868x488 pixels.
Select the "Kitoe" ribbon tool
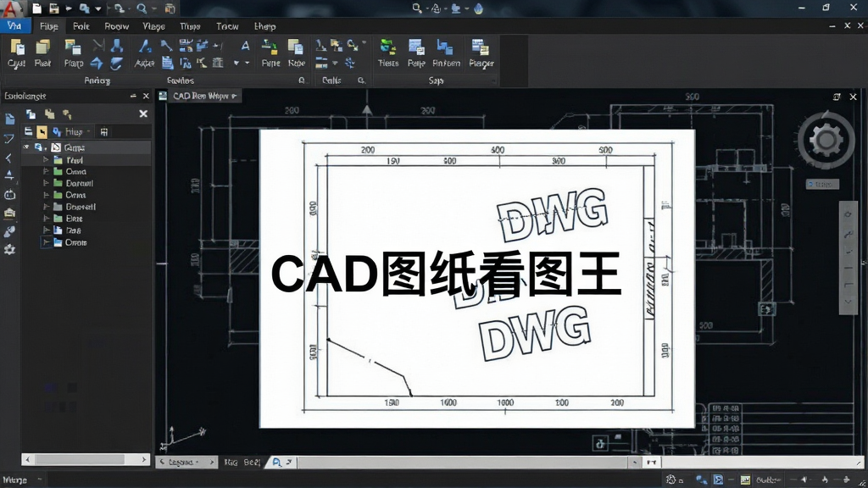click(x=296, y=53)
